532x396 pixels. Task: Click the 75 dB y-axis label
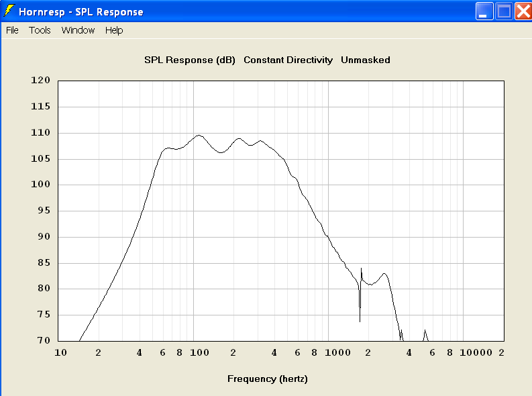(x=44, y=315)
